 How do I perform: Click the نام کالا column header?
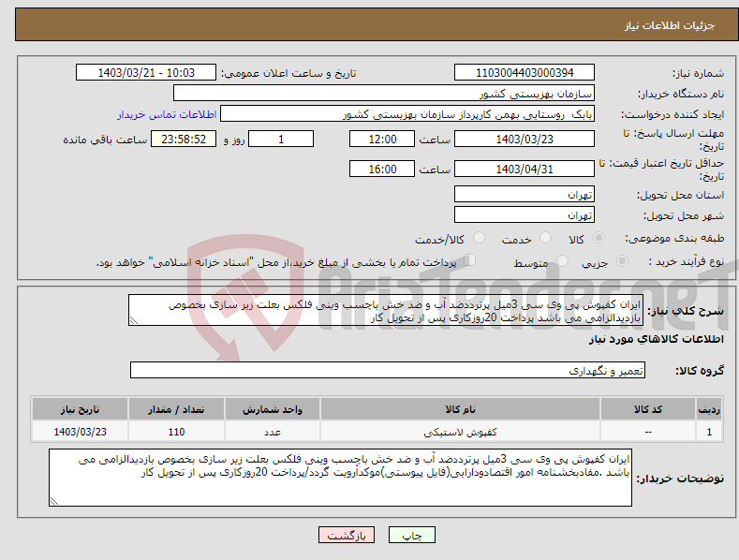(x=460, y=409)
